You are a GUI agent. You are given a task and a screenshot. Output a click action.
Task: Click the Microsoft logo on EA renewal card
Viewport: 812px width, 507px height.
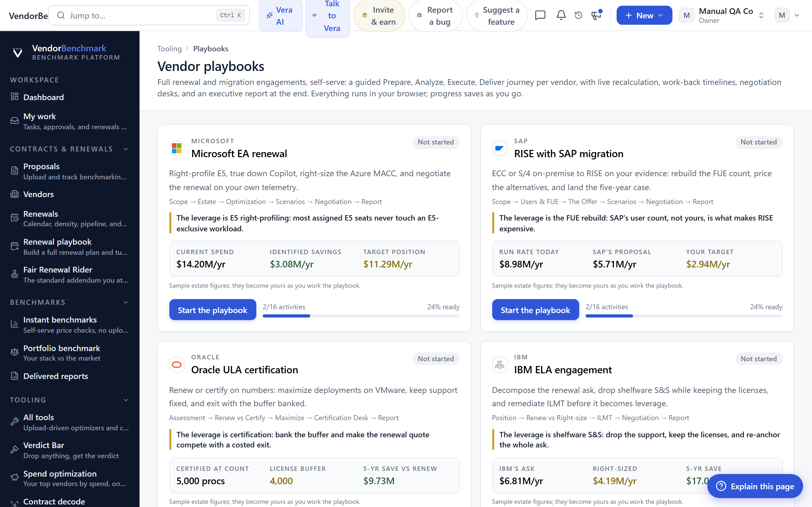[x=177, y=148]
